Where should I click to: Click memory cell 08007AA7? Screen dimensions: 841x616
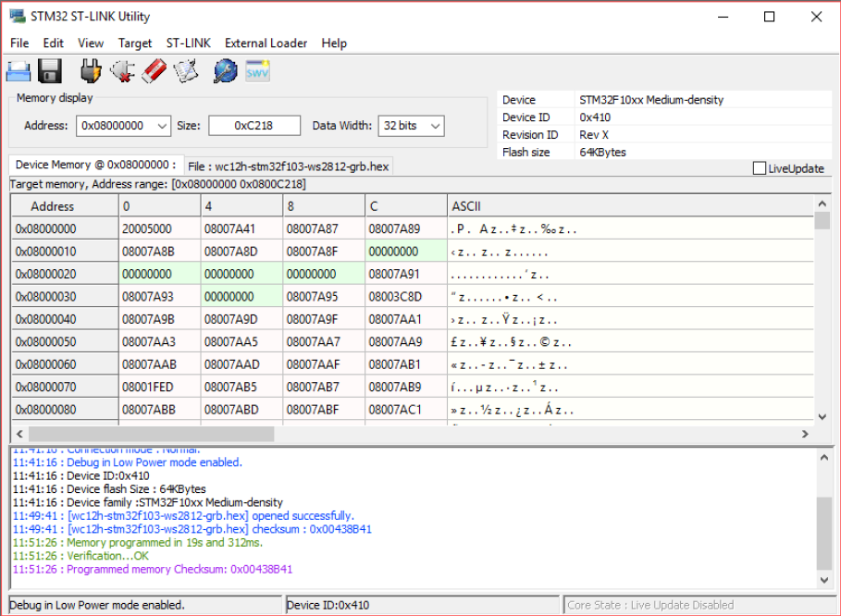pos(324,341)
